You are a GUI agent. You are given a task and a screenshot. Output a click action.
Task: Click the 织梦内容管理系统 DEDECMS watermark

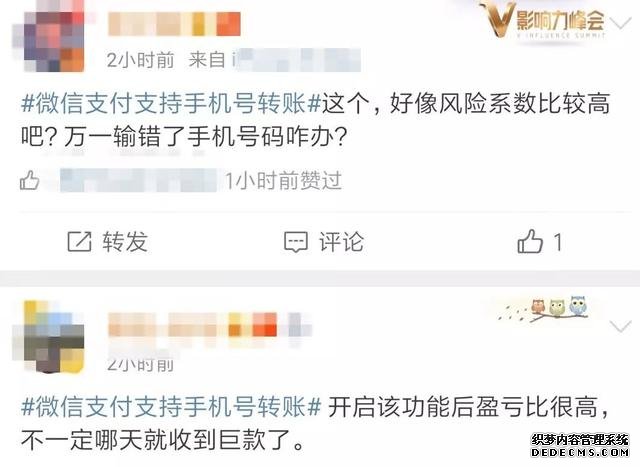point(580,445)
